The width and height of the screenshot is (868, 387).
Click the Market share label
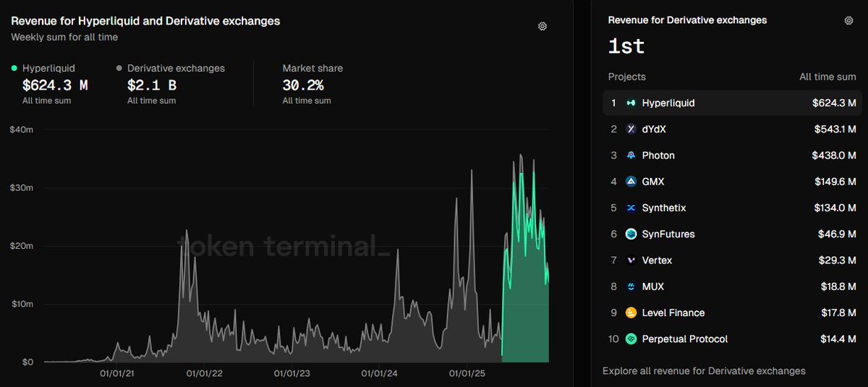tap(312, 68)
